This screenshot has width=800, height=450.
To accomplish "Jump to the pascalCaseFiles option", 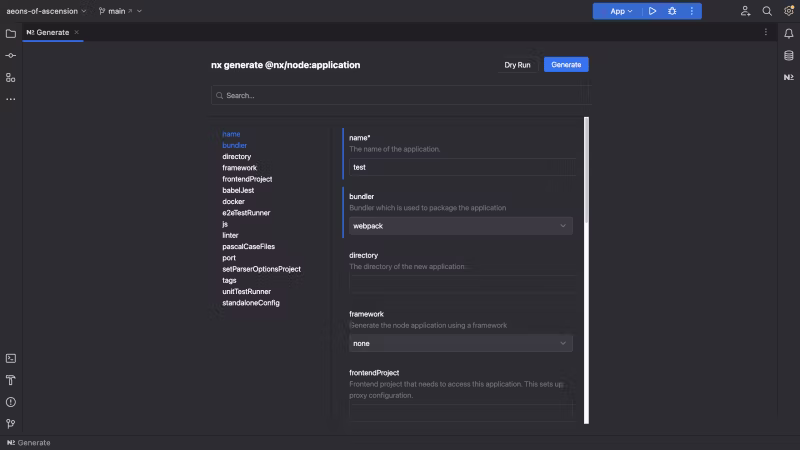I will pos(248,246).
